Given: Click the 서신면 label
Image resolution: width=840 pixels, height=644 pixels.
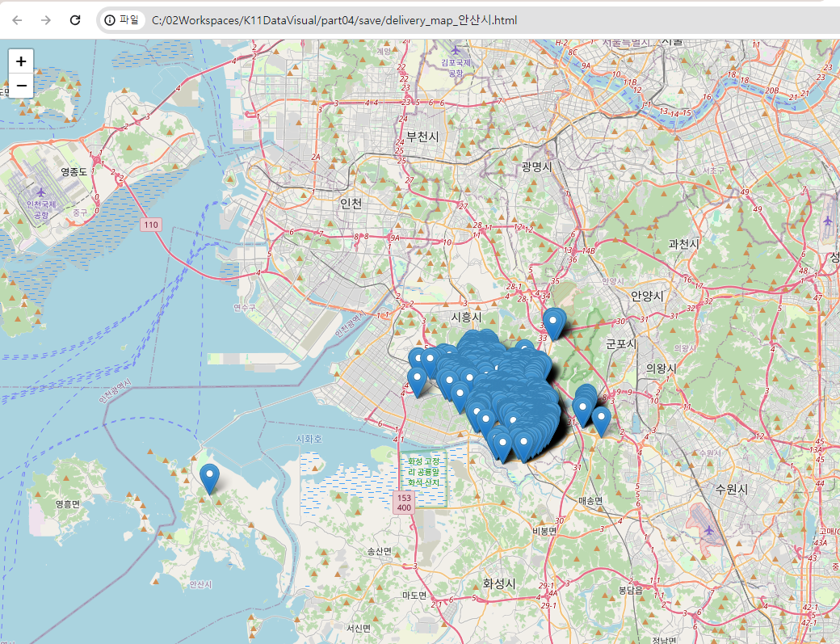Looking at the screenshot, I should click(358, 628).
